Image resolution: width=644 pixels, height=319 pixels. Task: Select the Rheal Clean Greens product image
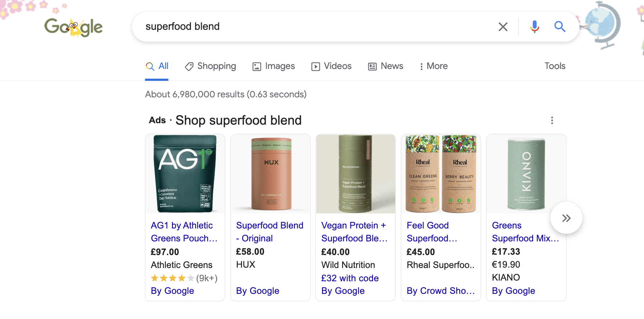(423, 174)
